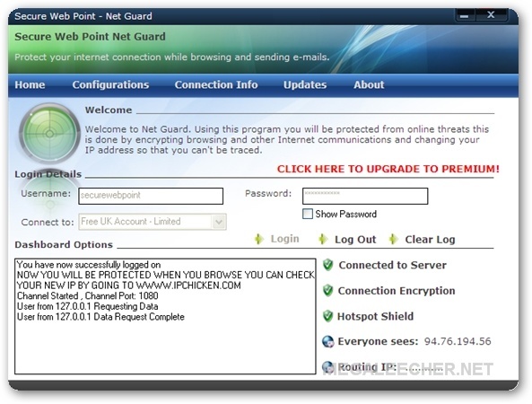Click the log line 'You have now successfully logged on'
Image resolution: width=532 pixels, height=404 pixels.
[89, 265]
